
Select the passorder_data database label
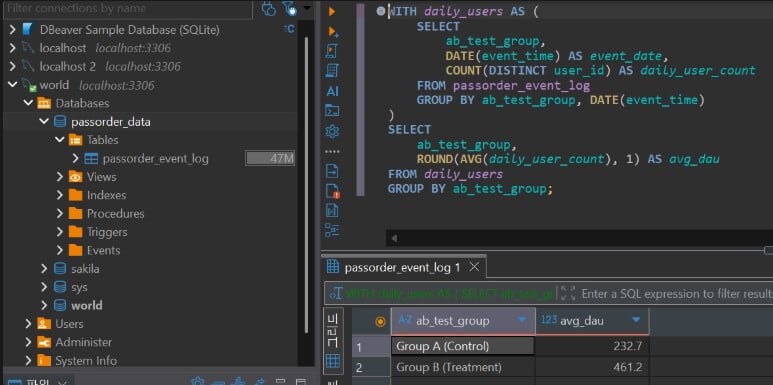[111, 122]
